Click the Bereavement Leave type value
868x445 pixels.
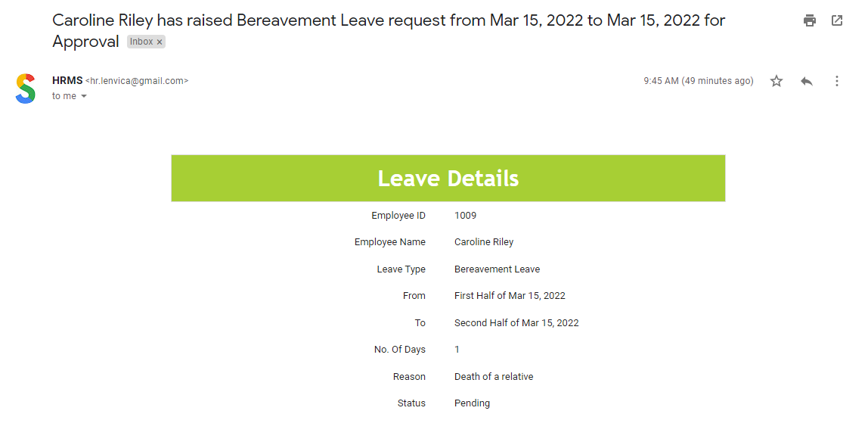coord(497,269)
